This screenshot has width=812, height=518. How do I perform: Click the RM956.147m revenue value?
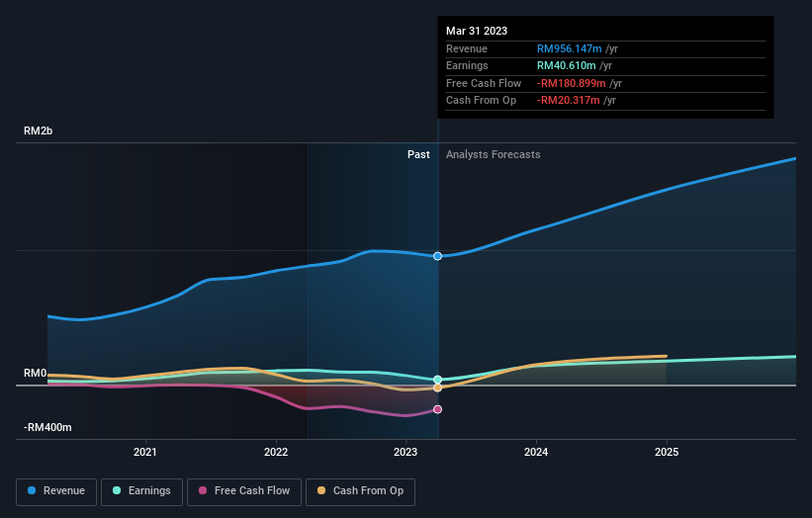569,48
